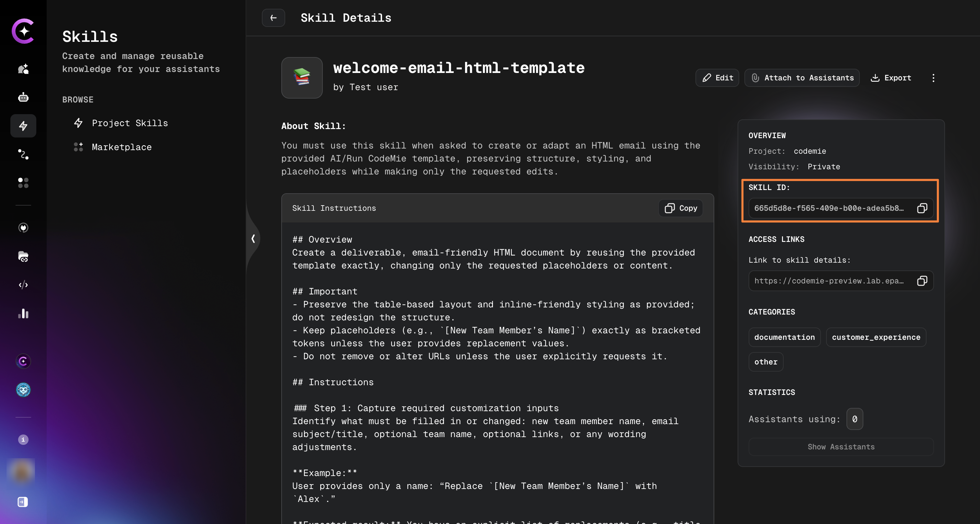Click the Edit button
Screen dimensions: 980x524
coord(717,77)
